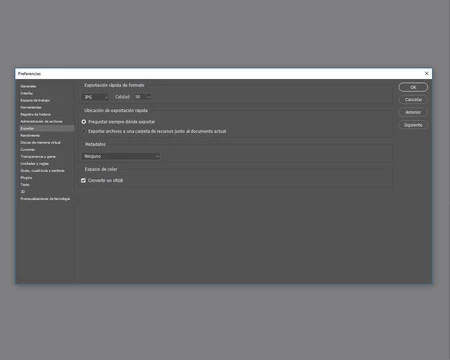Open Administración de archivos category

tap(41, 121)
